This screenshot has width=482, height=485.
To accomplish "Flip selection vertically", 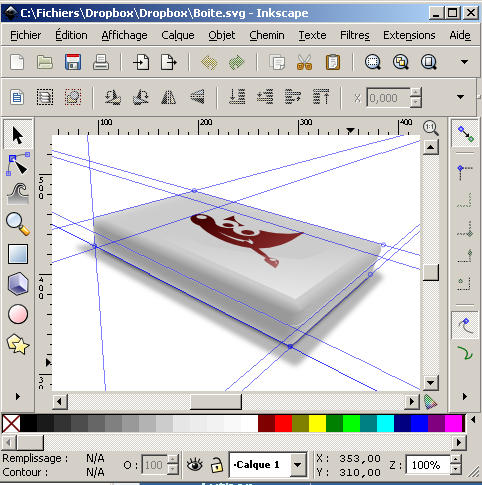I will 197,97.
